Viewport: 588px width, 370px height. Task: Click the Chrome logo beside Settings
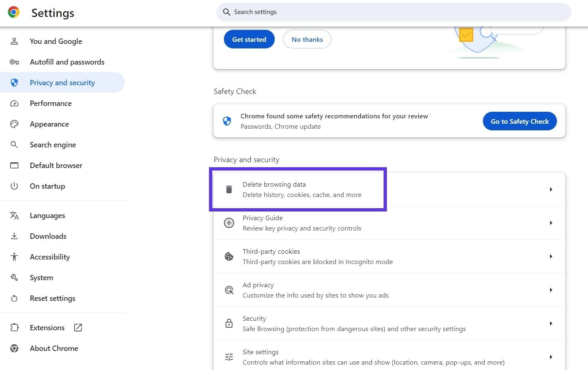click(14, 12)
